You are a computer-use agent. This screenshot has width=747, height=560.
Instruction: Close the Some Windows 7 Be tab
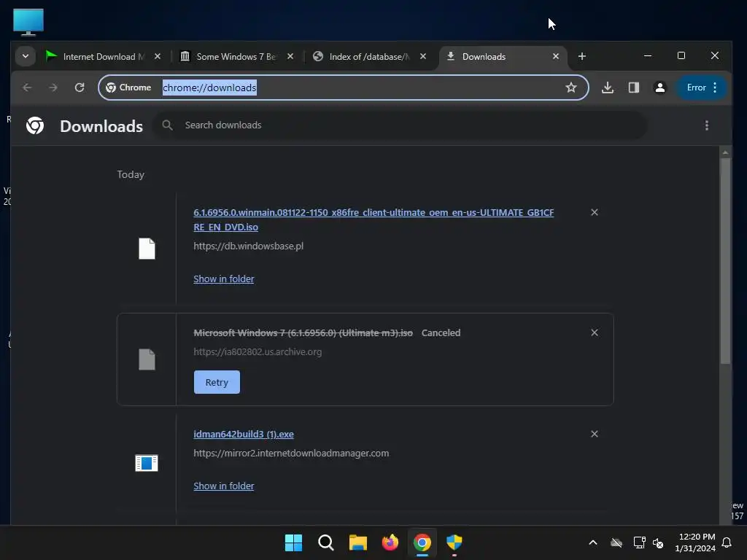click(x=290, y=56)
